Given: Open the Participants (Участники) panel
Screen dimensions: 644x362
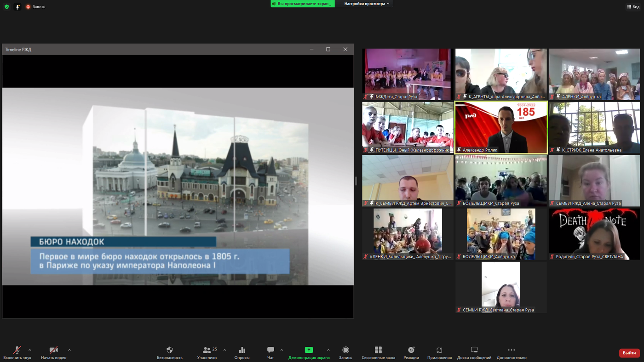Looking at the screenshot, I should [x=207, y=351].
